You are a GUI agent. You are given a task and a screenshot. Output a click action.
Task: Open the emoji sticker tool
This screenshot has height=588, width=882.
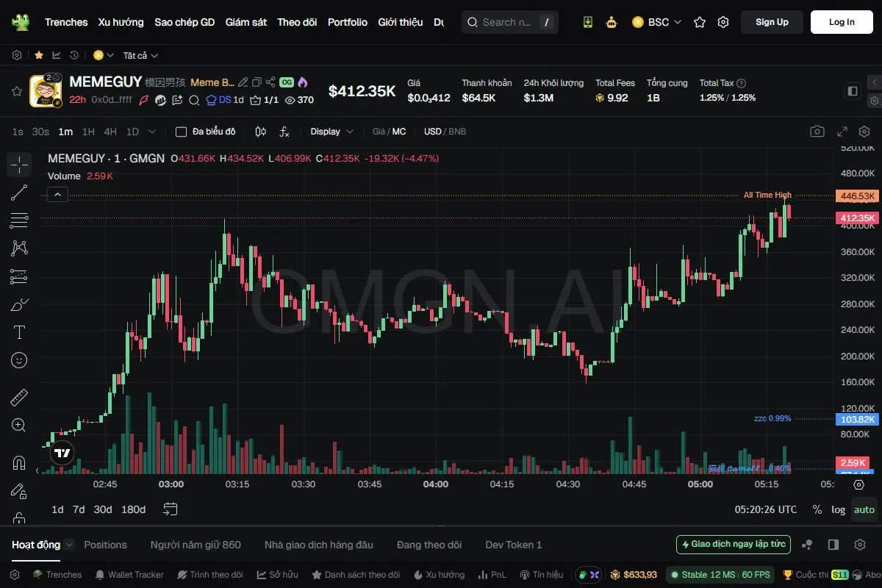19,360
